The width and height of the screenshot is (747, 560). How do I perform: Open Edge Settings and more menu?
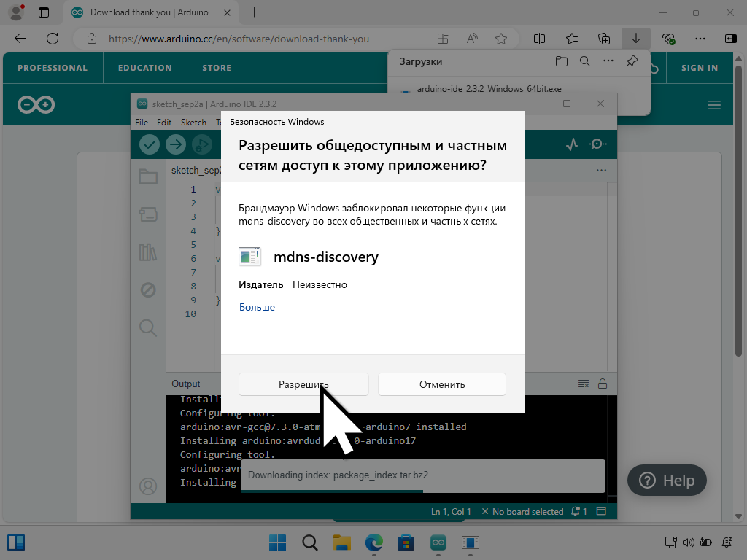pyautogui.click(x=700, y=39)
